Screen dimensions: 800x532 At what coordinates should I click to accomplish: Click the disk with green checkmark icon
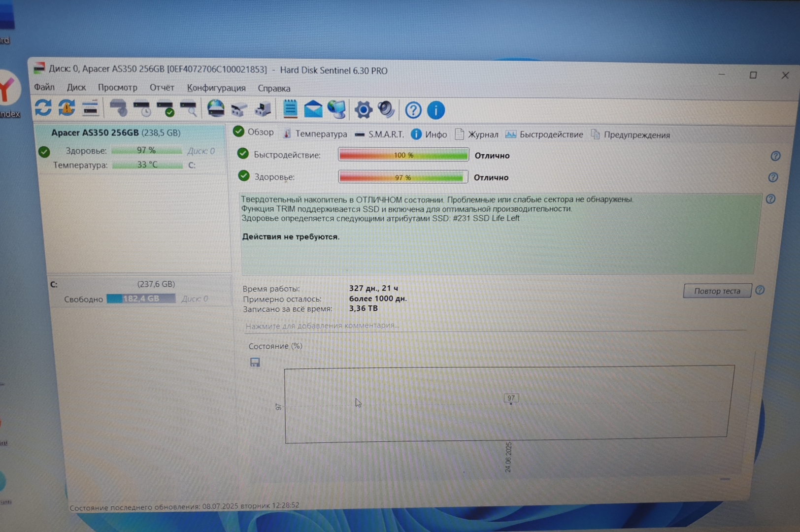click(165, 109)
